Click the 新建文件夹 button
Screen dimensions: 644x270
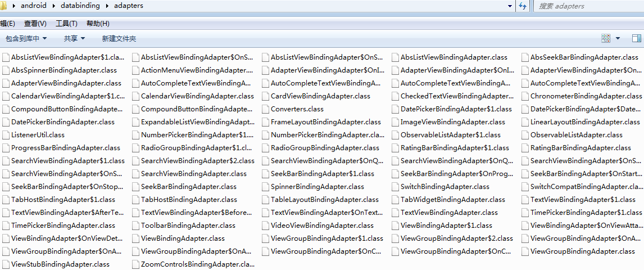119,39
